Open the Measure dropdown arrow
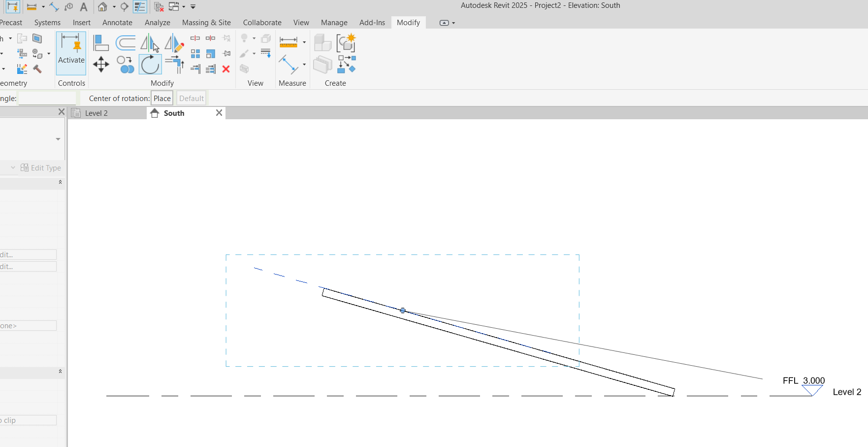The image size is (868, 447). [304, 42]
